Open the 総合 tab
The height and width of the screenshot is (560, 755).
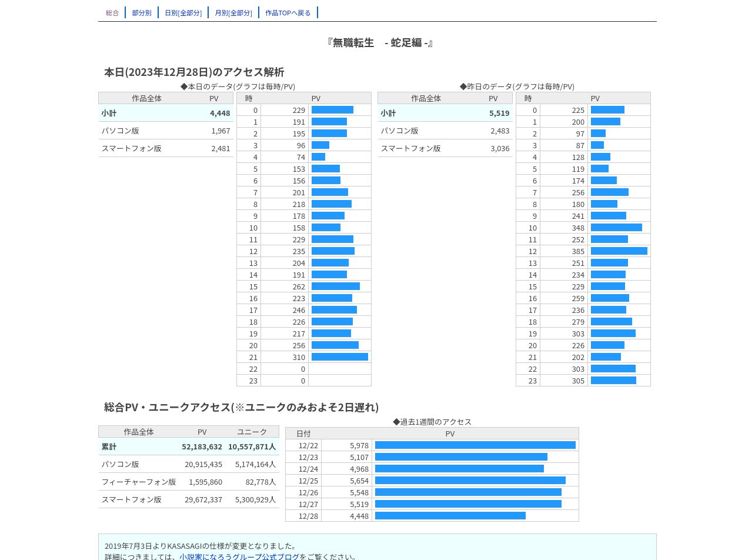pyautogui.click(x=112, y=12)
